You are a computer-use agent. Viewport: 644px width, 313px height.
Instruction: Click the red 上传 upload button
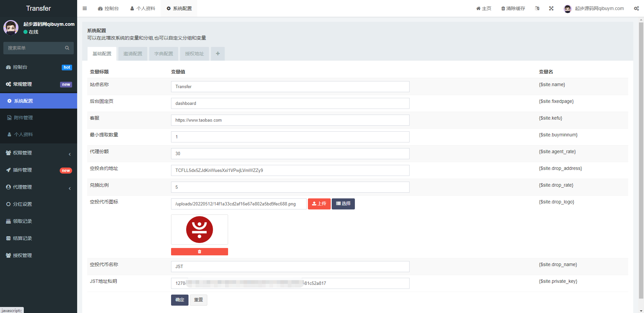coord(319,204)
